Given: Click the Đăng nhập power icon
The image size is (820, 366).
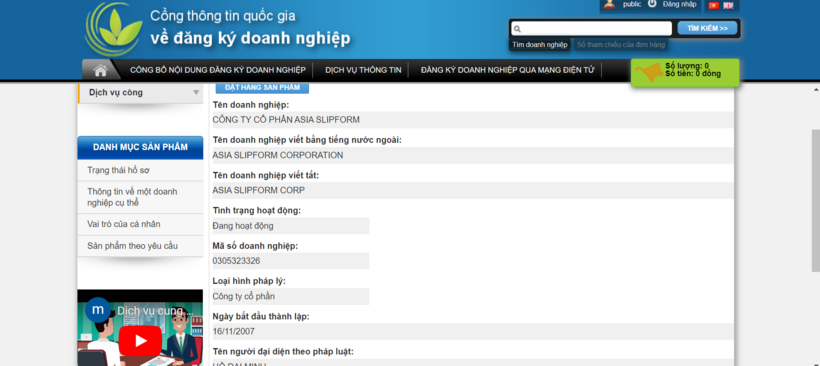Looking at the screenshot, I should tap(652, 4).
